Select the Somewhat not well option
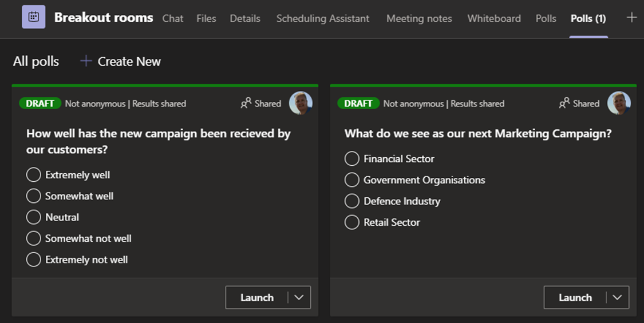This screenshot has width=644, height=323. point(34,238)
